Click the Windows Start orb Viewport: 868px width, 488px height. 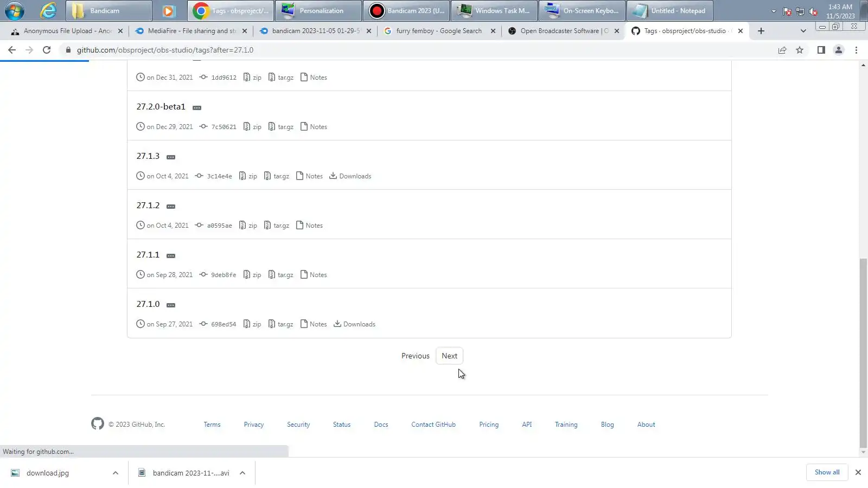tap(15, 10)
